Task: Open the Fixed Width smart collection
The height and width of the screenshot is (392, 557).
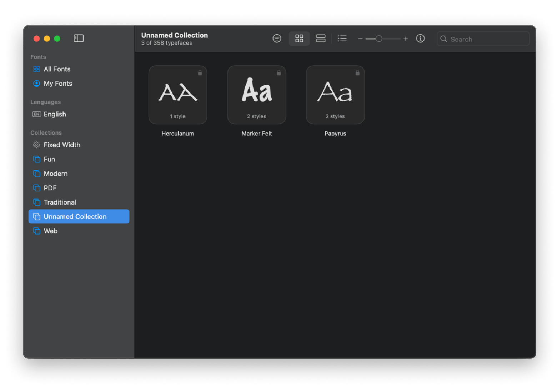Action: point(62,145)
